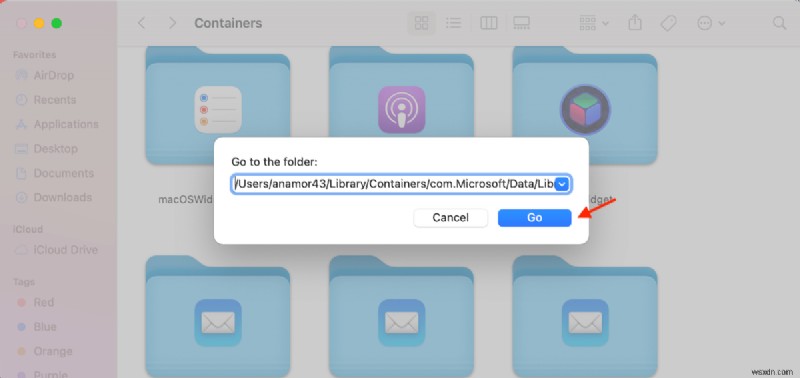Select the Reminders container folder

[x=218, y=106]
